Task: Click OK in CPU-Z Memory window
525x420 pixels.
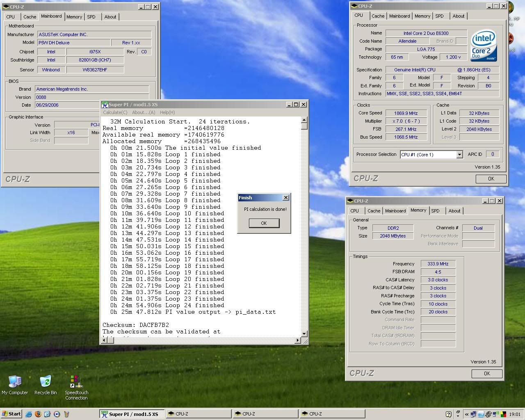Action: point(487,374)
